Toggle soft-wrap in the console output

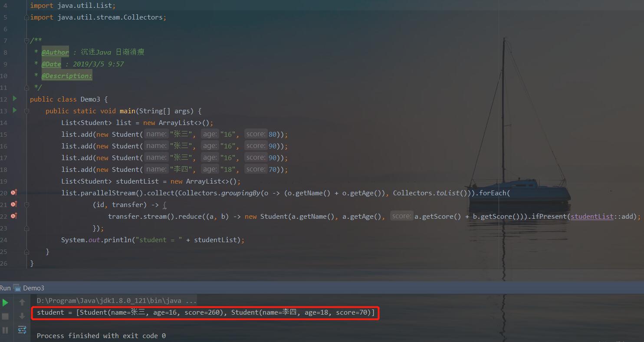pos(22,330)
